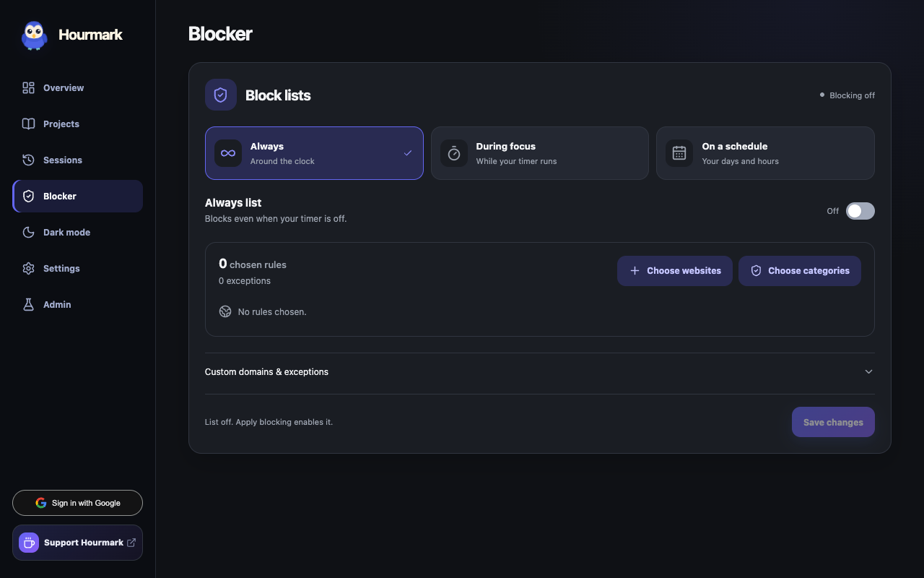Click the chevron beside Custom domains & exceptions
This screenshot has width=924, height=578.
tap(868, 372)
